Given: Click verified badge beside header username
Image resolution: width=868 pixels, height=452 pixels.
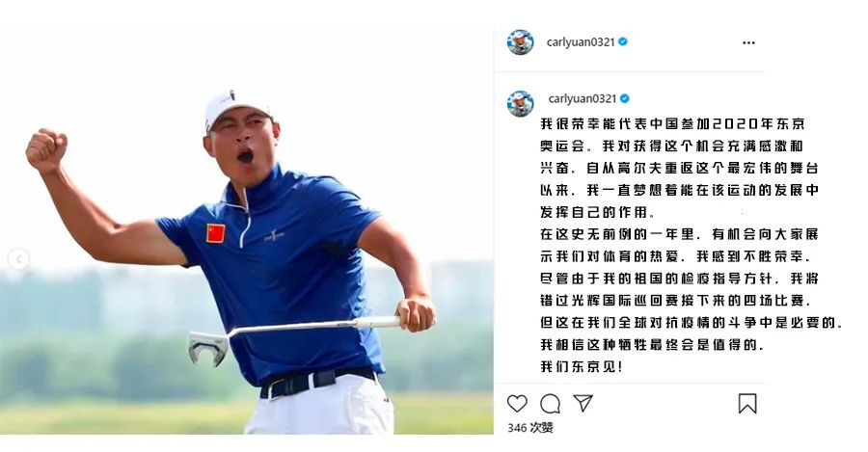Looking at the screenshot, I should [x=623, y=41].
